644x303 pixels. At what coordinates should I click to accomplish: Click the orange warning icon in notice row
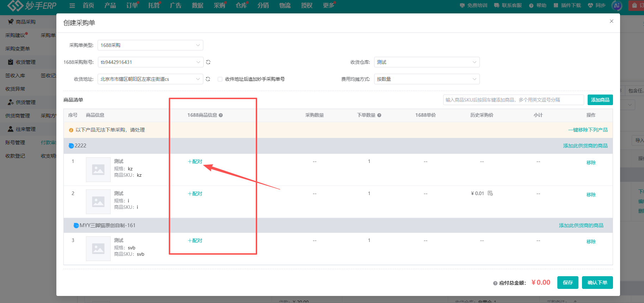pos(71,130)
